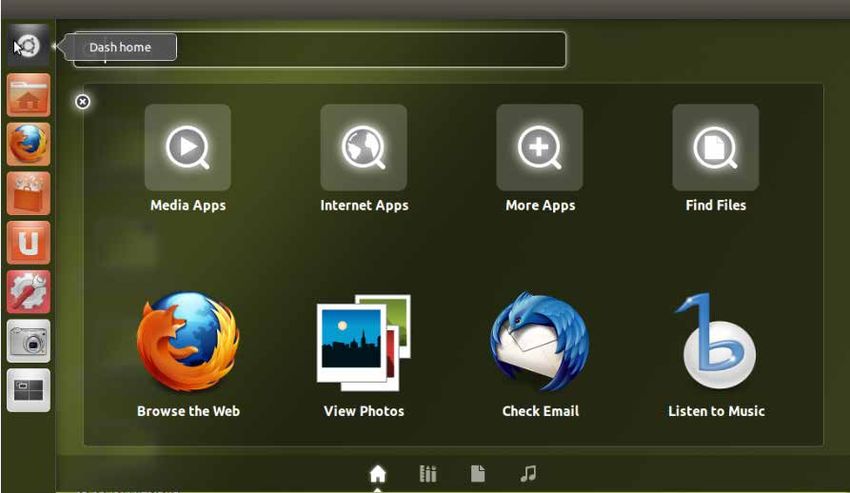Screen dimensions: 850x493
Task: Click the View Photos picture stack icon
Action: coord(364,343)
